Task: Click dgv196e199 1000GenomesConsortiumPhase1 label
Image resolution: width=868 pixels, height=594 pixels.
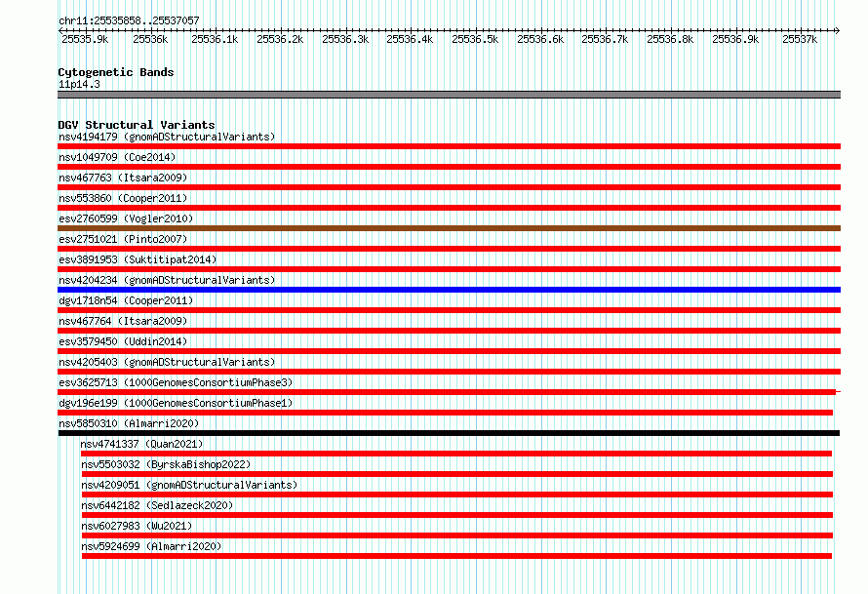Action: click(176, 403)
